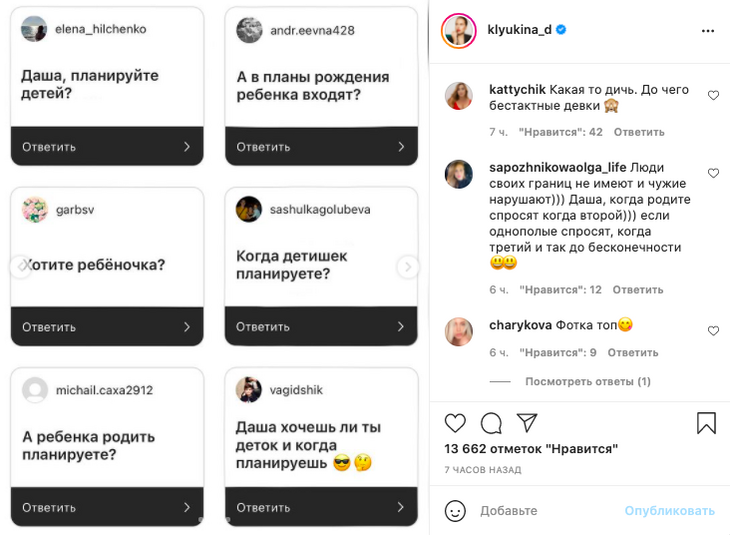Expand replies under charykova's comment

coord(588,381)
